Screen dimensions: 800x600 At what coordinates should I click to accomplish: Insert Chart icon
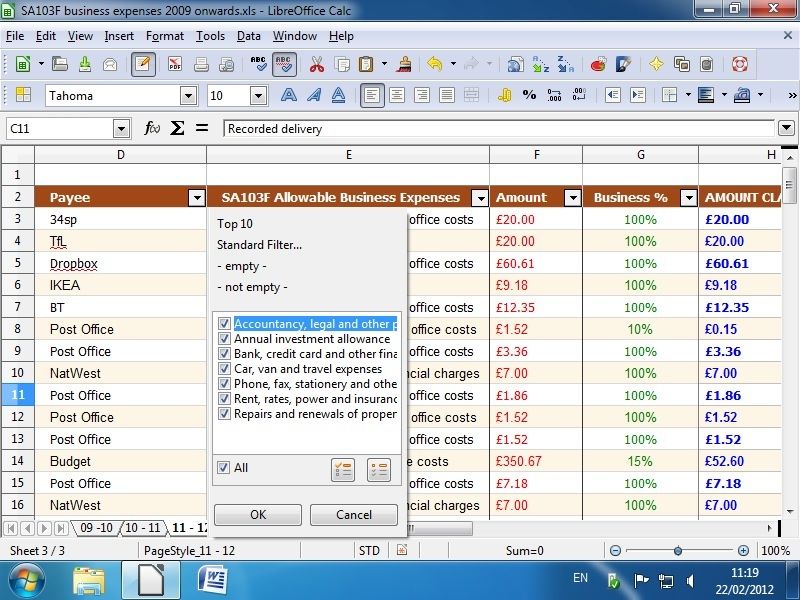point(598,64)
